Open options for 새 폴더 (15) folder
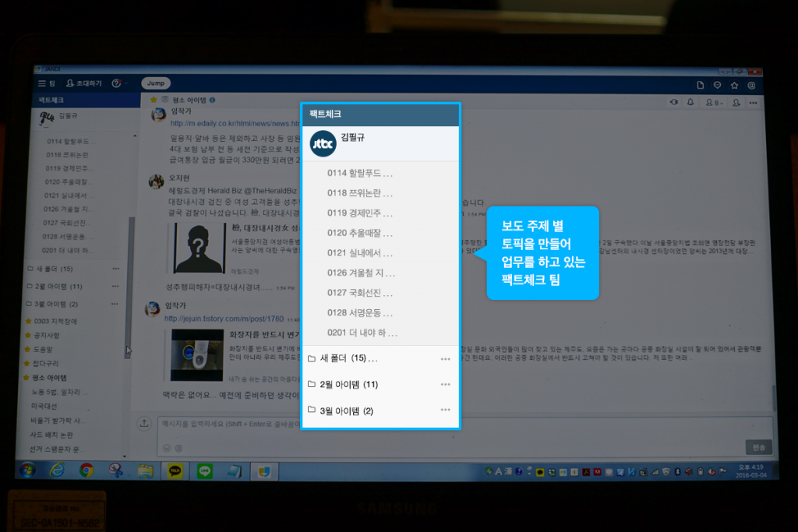The image size is (798, 532). pyautogui.click(x=446, y=358)
